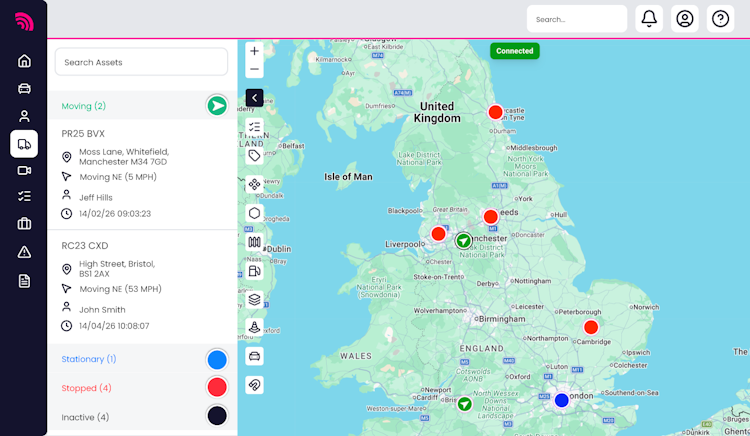Open notifications bell
This screenshot has height=436, width=750.
pyautogui.click(x=649, y=19)
